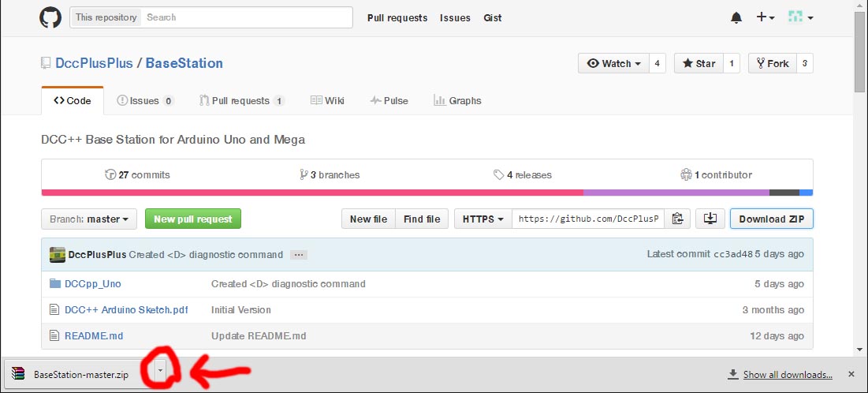Click the This repository search scope label

[106, 17]
